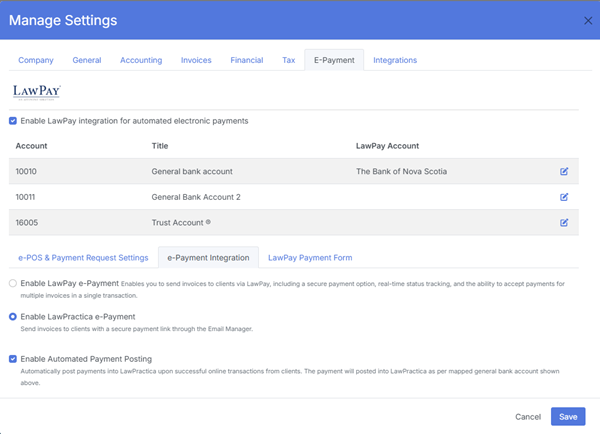Edit General Bank Account 2 mapping
The image size is (600, 434).
564,197
